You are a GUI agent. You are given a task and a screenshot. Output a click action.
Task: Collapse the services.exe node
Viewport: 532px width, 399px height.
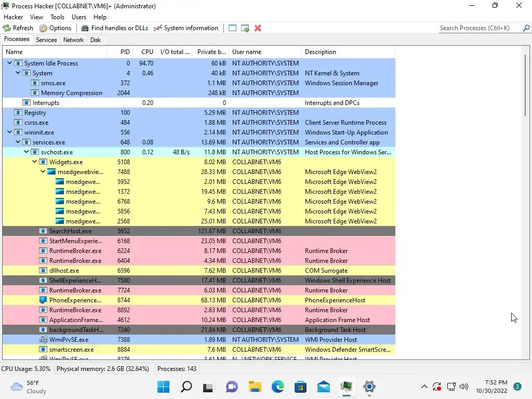click(x=18, y=142)
